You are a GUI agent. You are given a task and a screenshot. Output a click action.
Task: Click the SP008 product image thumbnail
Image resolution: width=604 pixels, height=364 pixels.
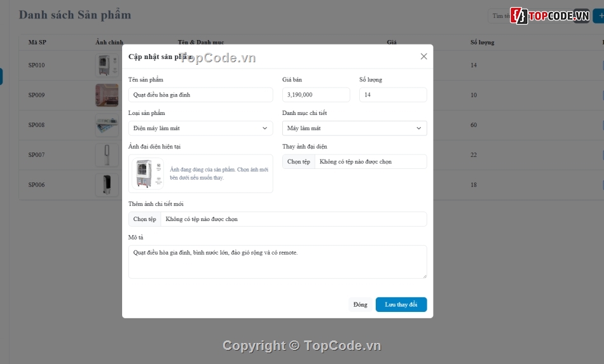[x=107, y=125]
